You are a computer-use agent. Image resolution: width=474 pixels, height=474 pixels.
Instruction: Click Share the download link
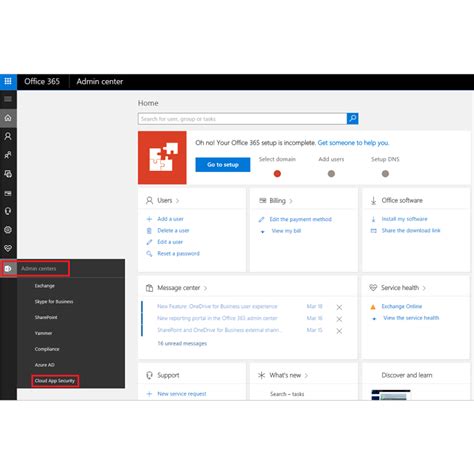411,230
